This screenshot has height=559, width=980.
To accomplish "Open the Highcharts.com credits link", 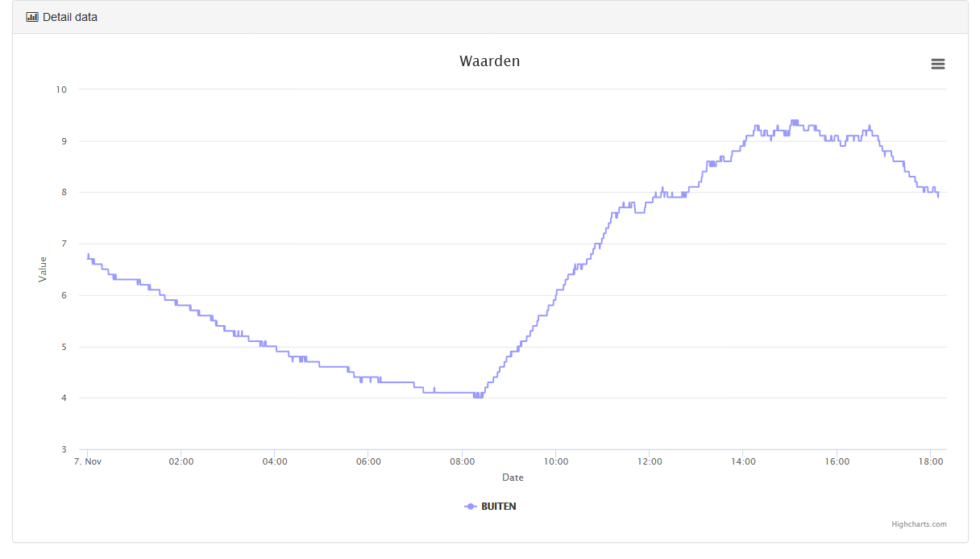I will click(919, 524).
